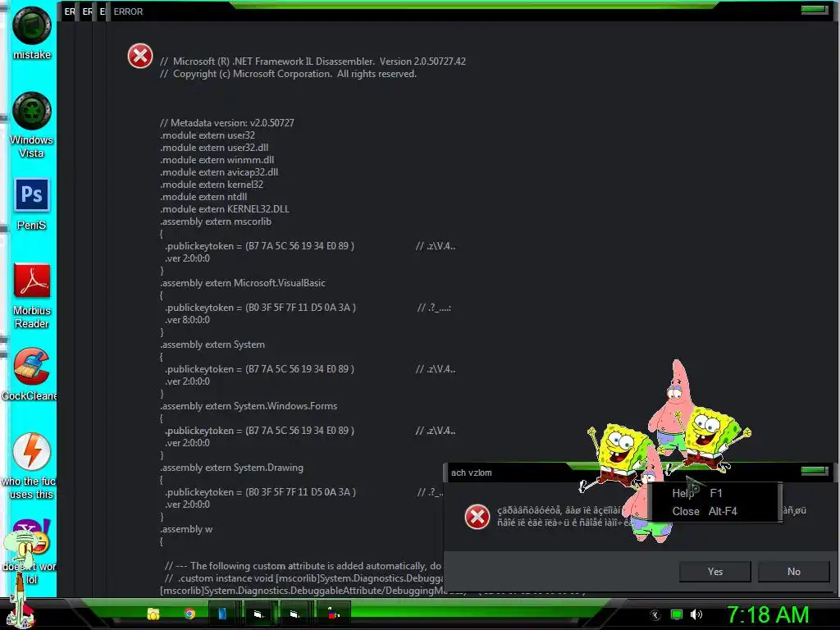The height and width of the screenshot is (630, 840).
Task: Click the '.module extern ntdll' line
Action: click(x=203, y=197)
